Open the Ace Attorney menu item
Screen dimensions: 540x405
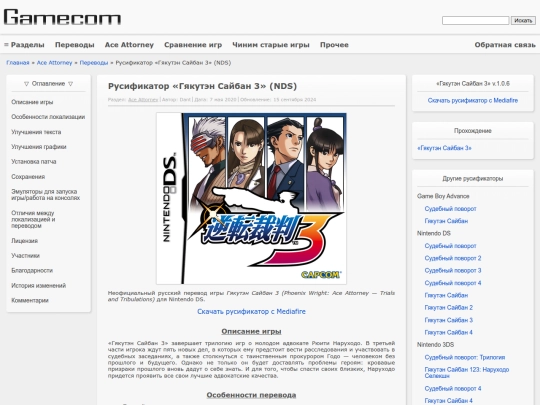pyautogui.click(x=129, y=45)
